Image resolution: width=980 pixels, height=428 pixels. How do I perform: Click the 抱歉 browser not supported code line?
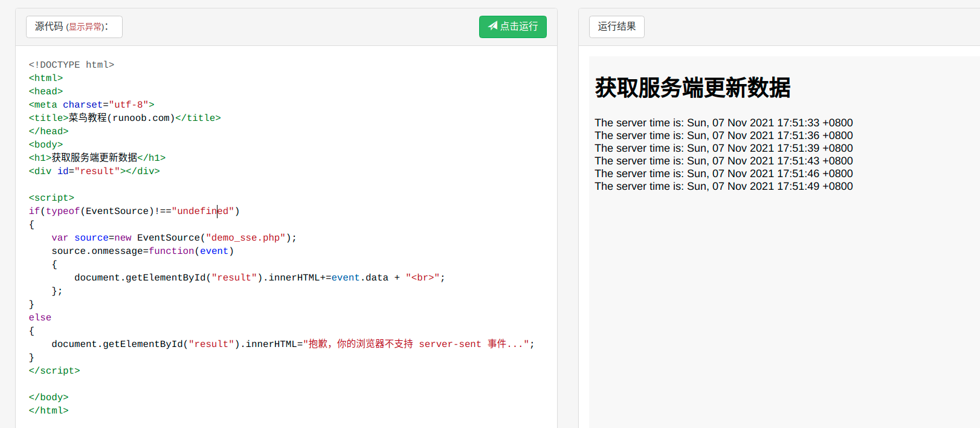(293, 344)
